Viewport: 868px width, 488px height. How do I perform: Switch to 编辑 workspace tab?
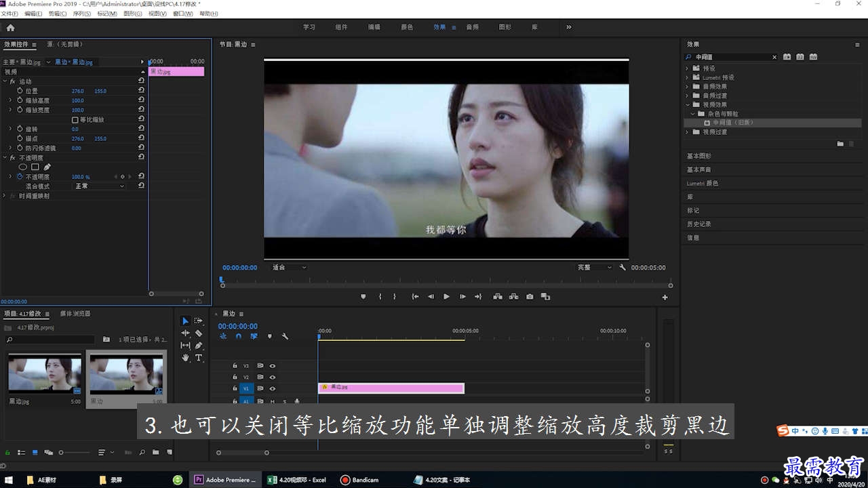[x=374, y=27]
